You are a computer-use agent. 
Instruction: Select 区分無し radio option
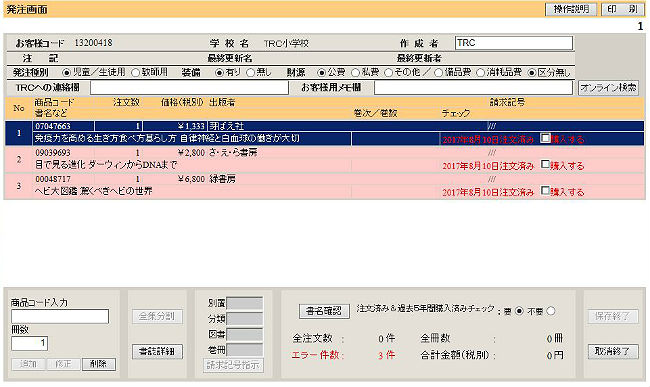pos(532,73)
